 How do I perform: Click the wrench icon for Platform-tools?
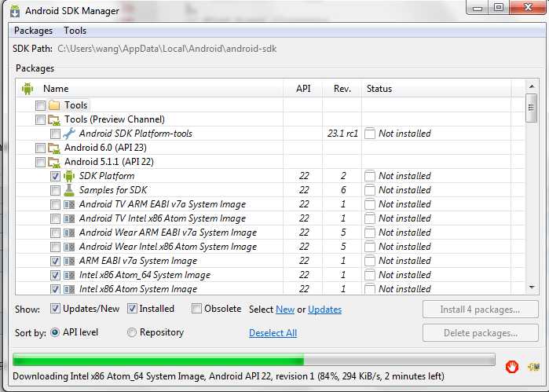tap(69, 134)
